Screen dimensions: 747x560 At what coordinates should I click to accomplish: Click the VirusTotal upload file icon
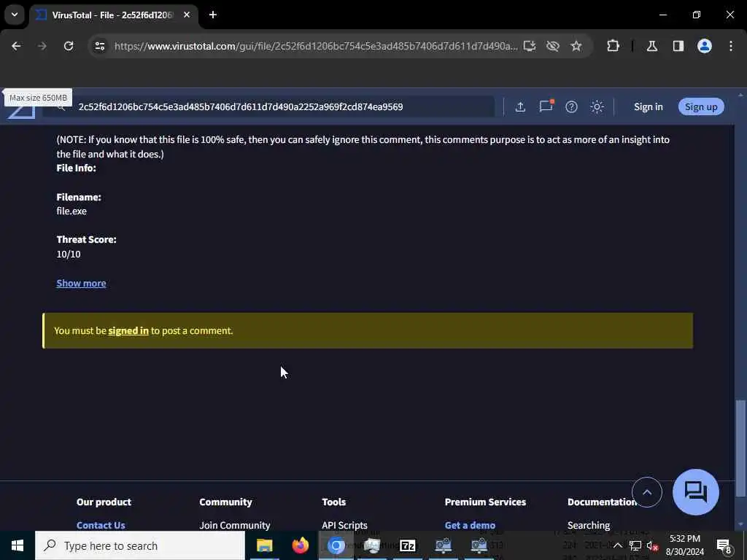coord(520,106)
